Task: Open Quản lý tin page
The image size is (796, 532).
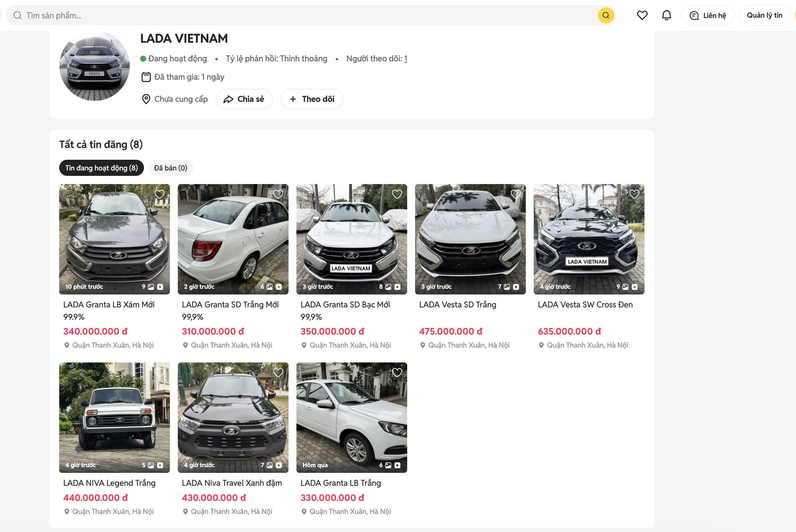Action: tap(764, 15)
